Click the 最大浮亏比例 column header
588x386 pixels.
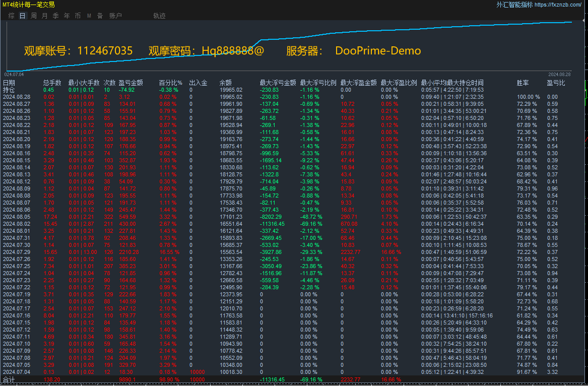click(x=318, y=83)
